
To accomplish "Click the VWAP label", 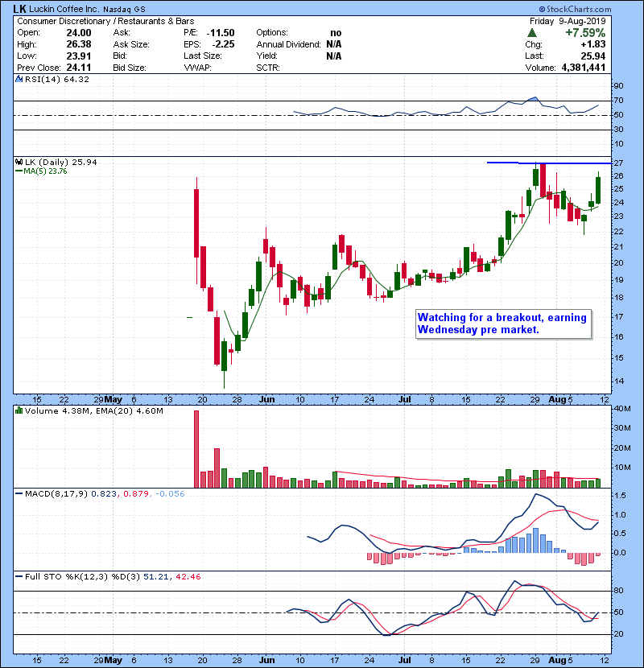I will tap(198, 68).
